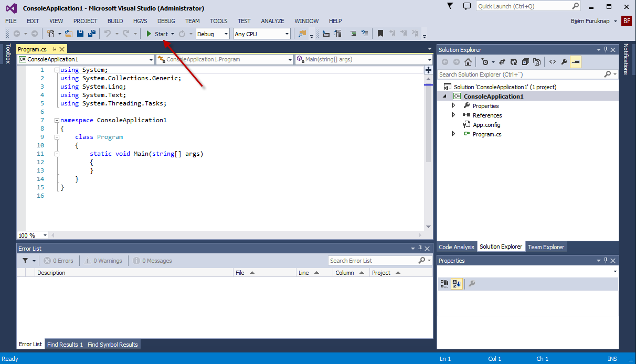Toggle auto-hide pin on Error List panel

click(420, 249)
